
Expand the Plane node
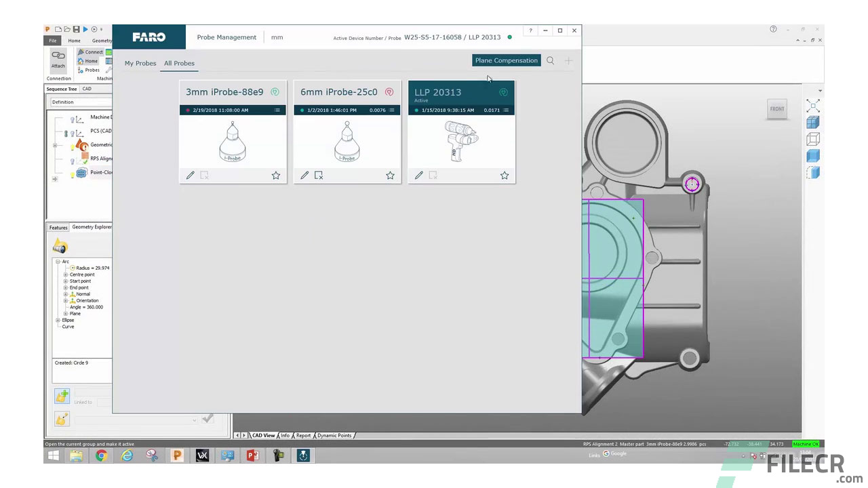coord(66,314)
